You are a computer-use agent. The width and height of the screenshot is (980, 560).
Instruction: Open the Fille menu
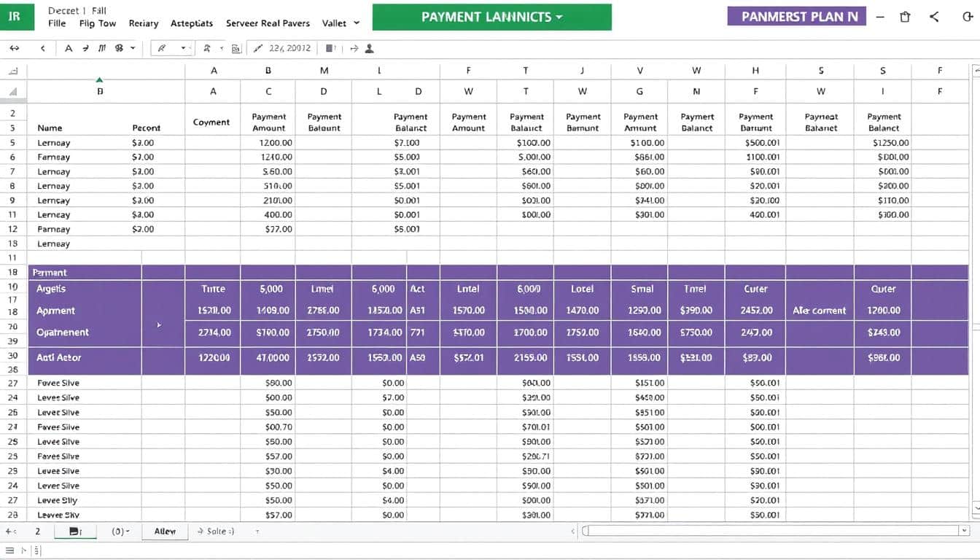point(57,23)
